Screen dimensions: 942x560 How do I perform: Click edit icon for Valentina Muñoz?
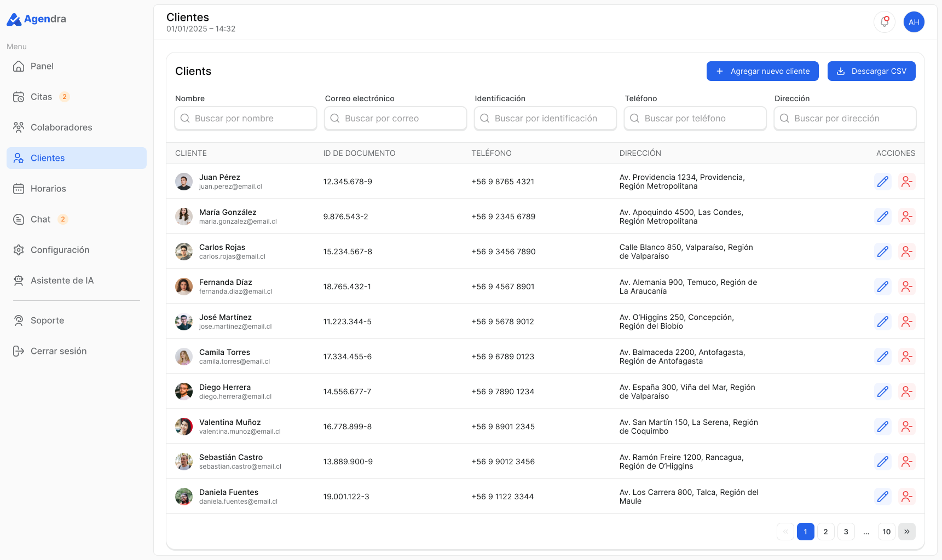883,427
